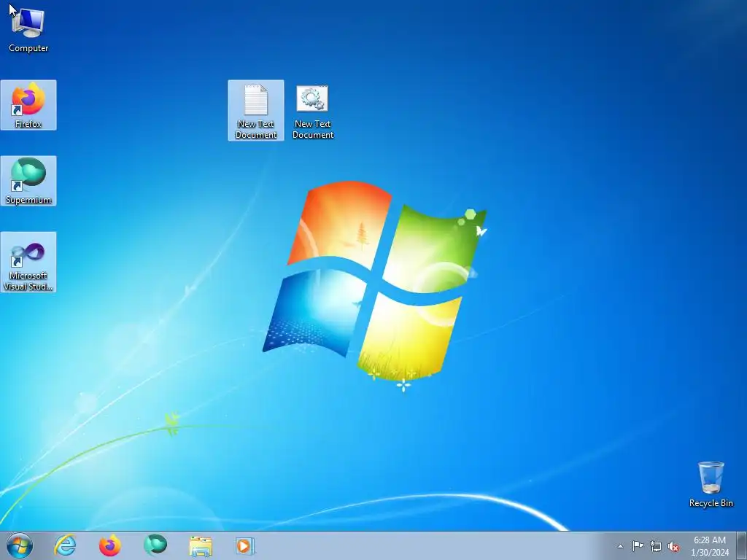
Task: Open the clock showing 6:28 AM
Action: coord(709,546)
